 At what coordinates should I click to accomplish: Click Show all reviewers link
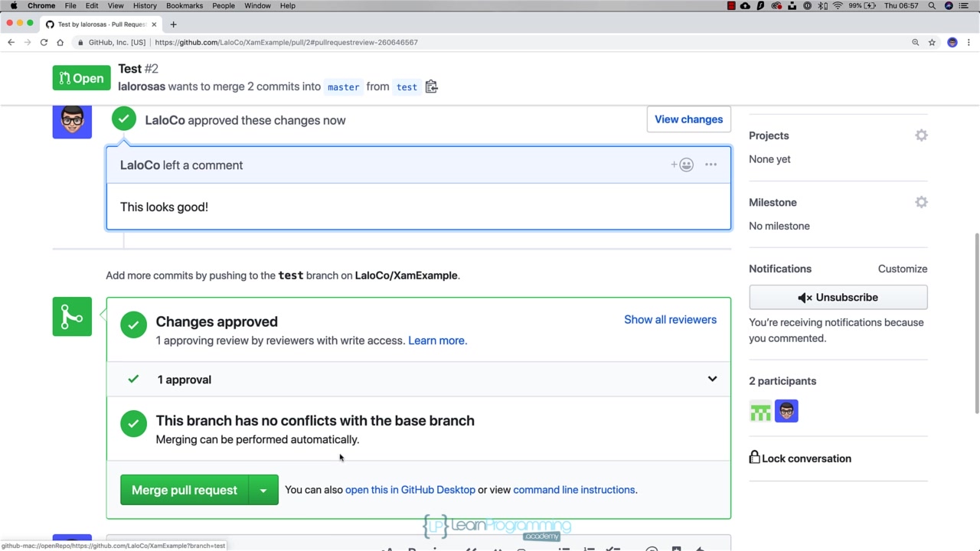point(670,320)
